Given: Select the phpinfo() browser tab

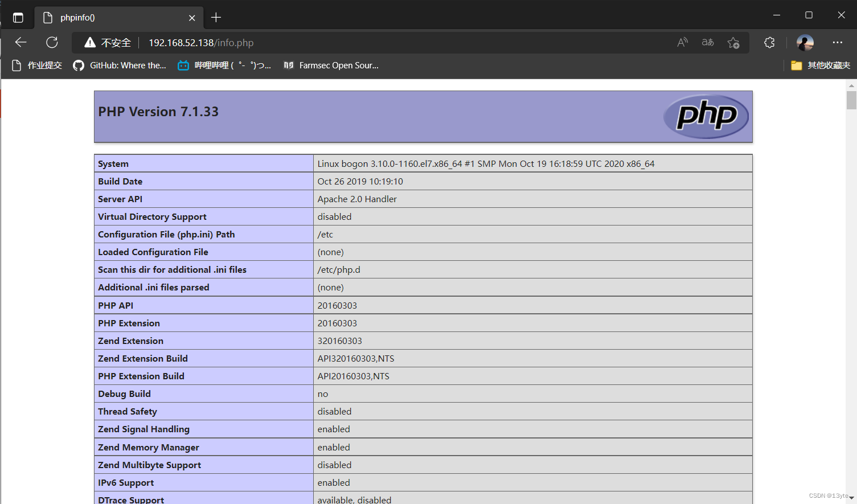Looking at the screenshot, I should click(x=119, y=17).
